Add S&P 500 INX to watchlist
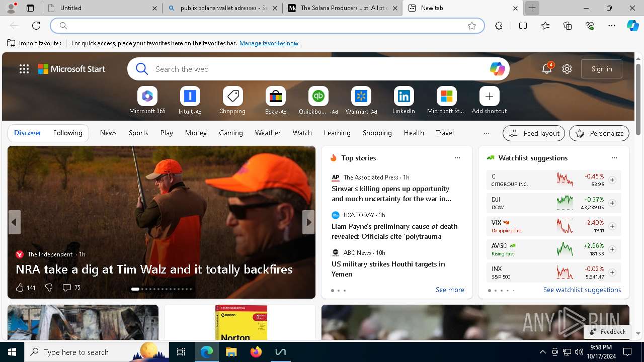Image resolution: width=644 pixels, height=362 pixels. (x=612, y=273)
